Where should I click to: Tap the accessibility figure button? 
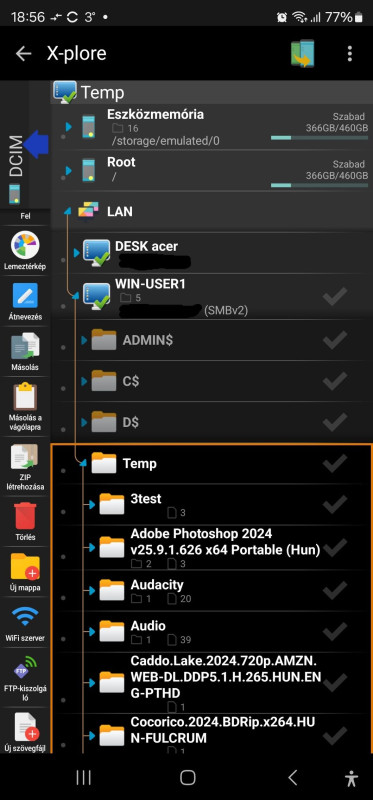tap(352, 778)
